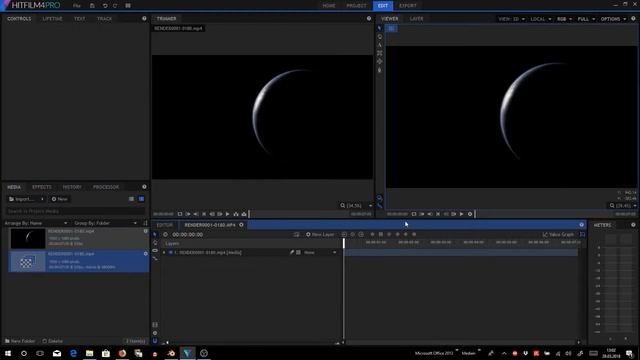Click gear on selected composite media item
The height and width of the screenshot is (360, 640).
click(146, 253)
